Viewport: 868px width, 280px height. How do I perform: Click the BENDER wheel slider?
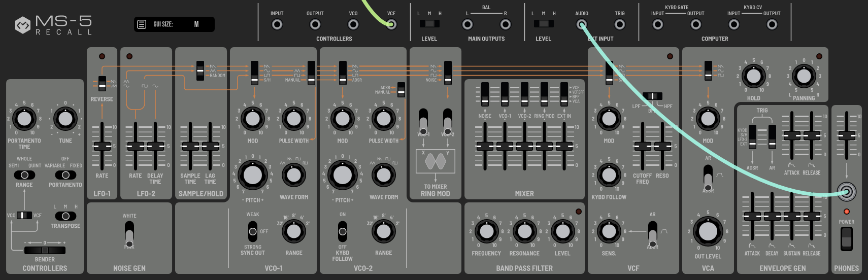45,250
